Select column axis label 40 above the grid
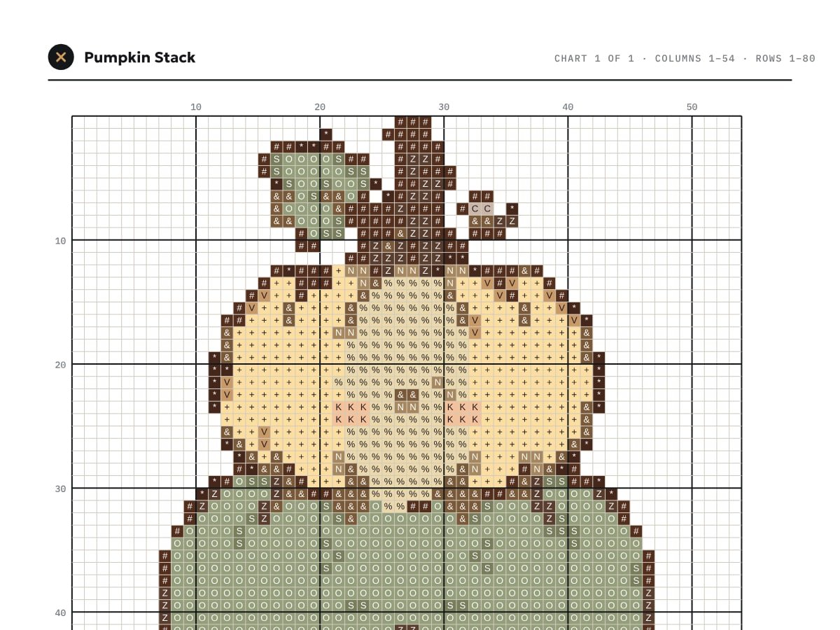The width and height of the screenshot is (840, 630). pyautogui.click(x=568, y=107)
